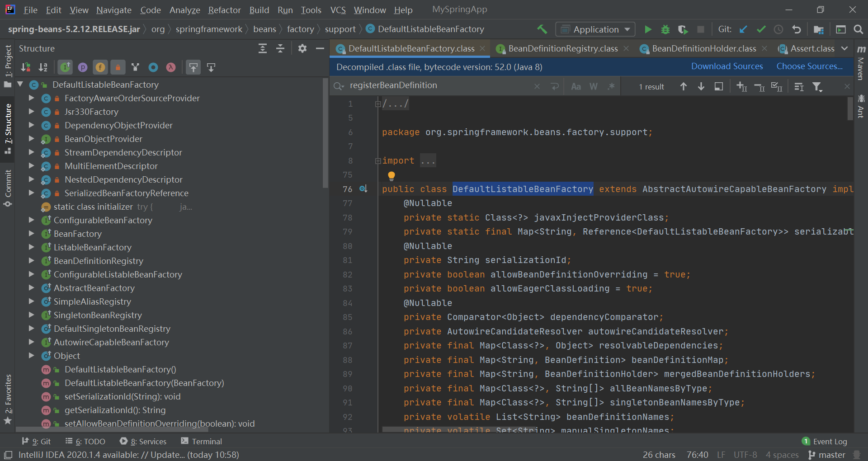The image size is (868, 461).
Task: Toggle Match Case in search bar
Action: 576,86
